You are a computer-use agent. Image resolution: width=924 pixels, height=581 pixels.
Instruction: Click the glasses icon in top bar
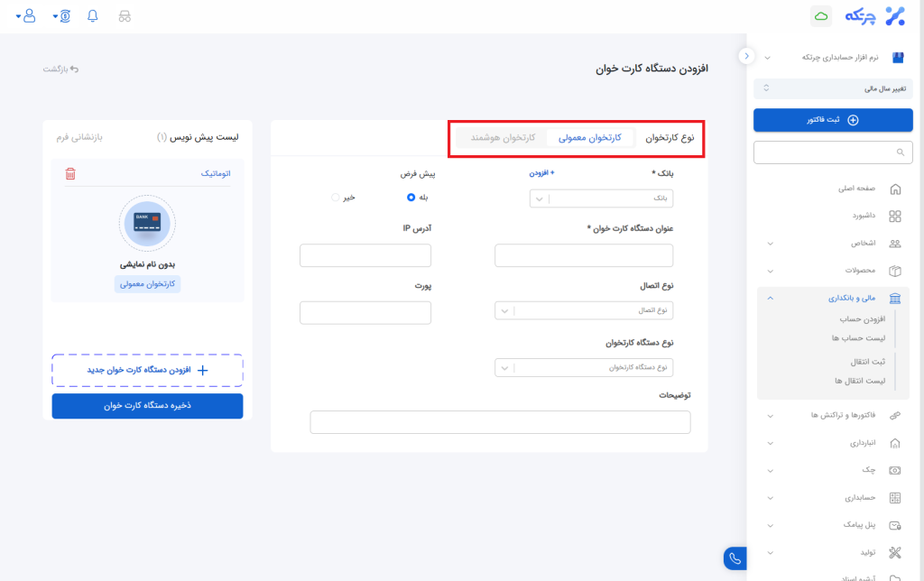click(x=125, y=16)
